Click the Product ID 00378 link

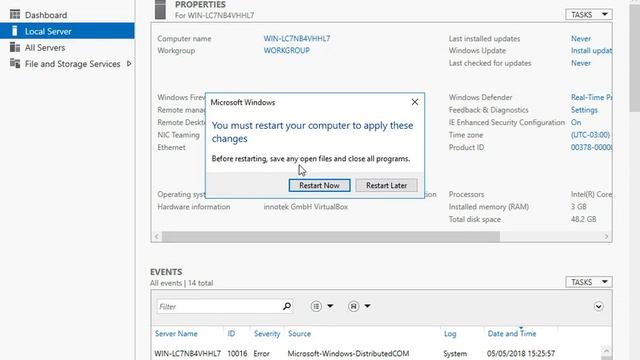(x=591, y=147)
